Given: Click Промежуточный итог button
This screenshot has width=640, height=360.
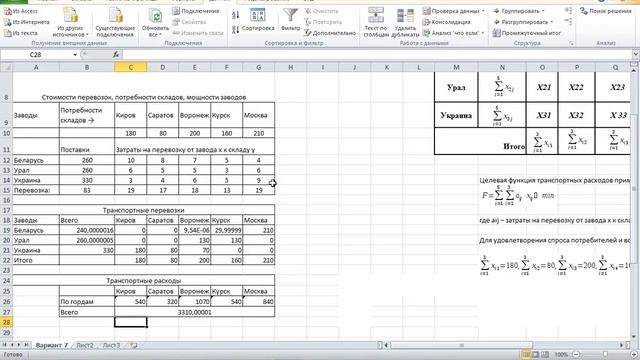Looking at the screenshot, I should 527,33.
